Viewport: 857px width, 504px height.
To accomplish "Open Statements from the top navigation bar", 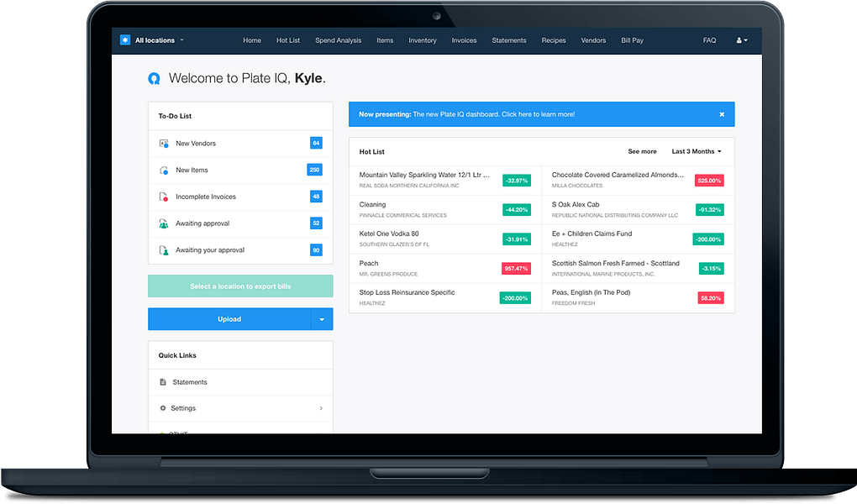I will pyautogui.click(x=509, y=40).
